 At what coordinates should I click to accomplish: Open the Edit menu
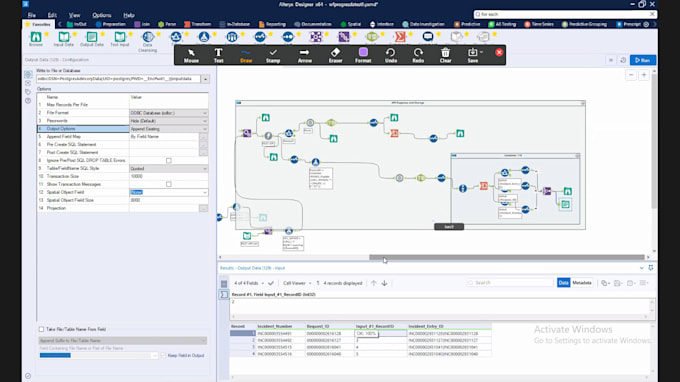(52, 15)
